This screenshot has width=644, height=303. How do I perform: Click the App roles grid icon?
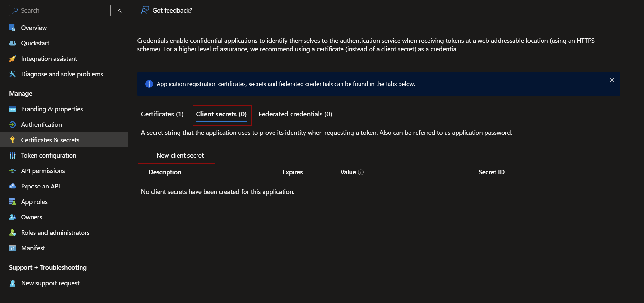12,202
